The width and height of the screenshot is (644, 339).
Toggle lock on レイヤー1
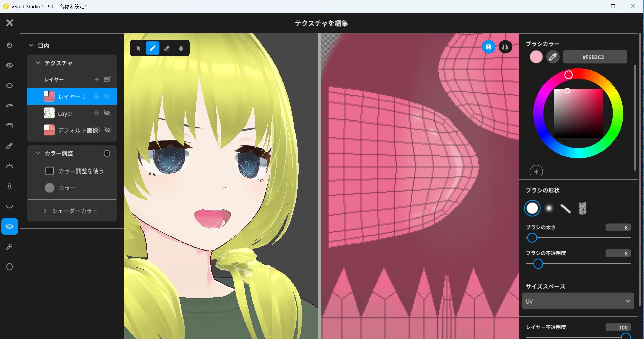pos(97,96)
